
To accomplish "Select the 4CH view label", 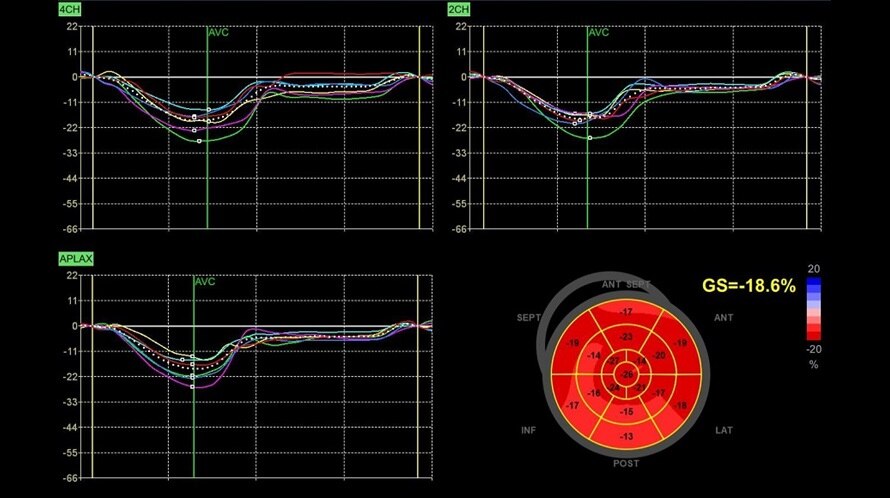I will (69, 8).
